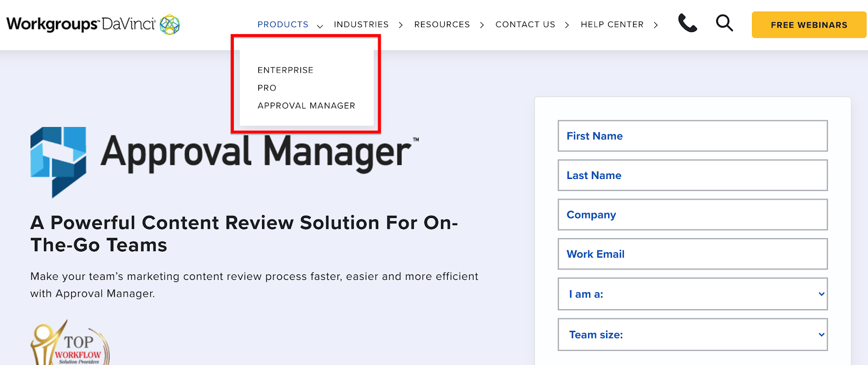Open the Resources menu
Screen dimensions: 868x365
pos(442,24)
